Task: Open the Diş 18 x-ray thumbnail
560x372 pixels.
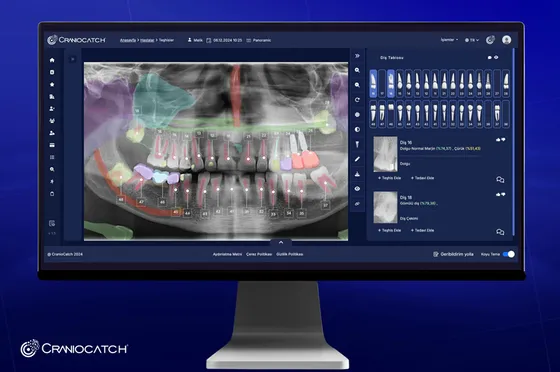Action: click(385, 207)
